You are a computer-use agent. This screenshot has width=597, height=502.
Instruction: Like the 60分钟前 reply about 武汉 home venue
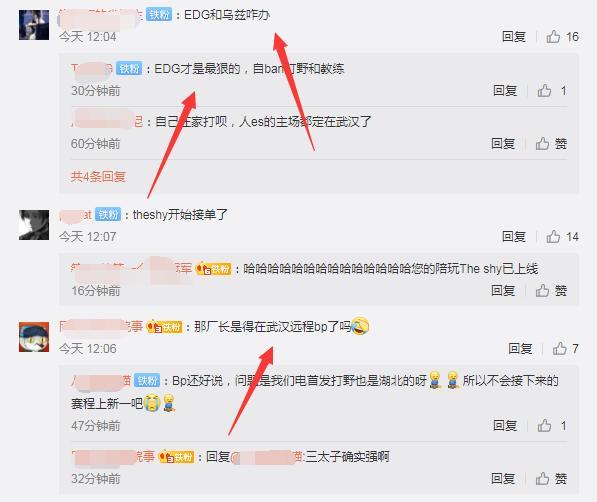click(551, 144)
